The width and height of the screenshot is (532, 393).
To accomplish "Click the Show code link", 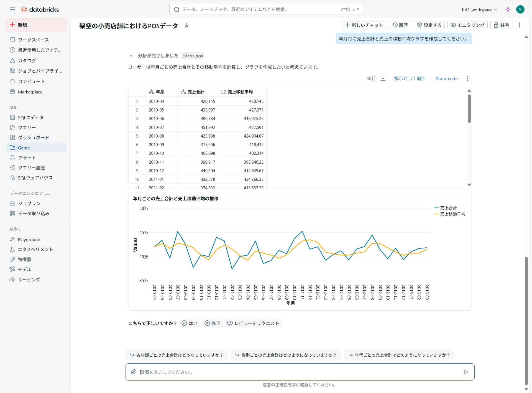I will click(x=446, y=78).
